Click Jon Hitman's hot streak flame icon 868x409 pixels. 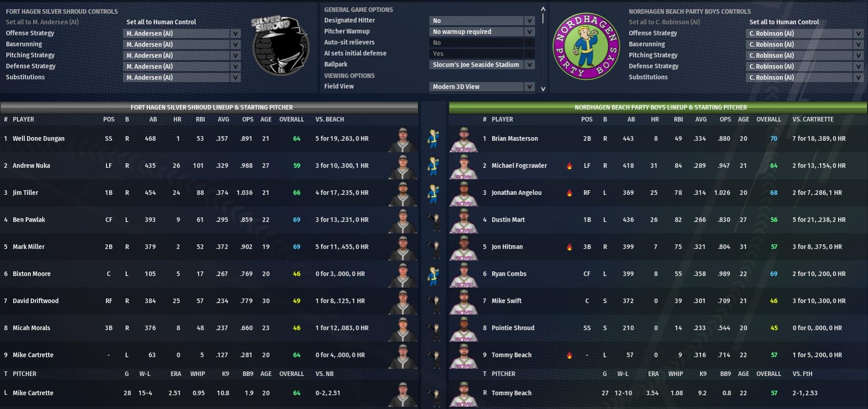point(569,247)
